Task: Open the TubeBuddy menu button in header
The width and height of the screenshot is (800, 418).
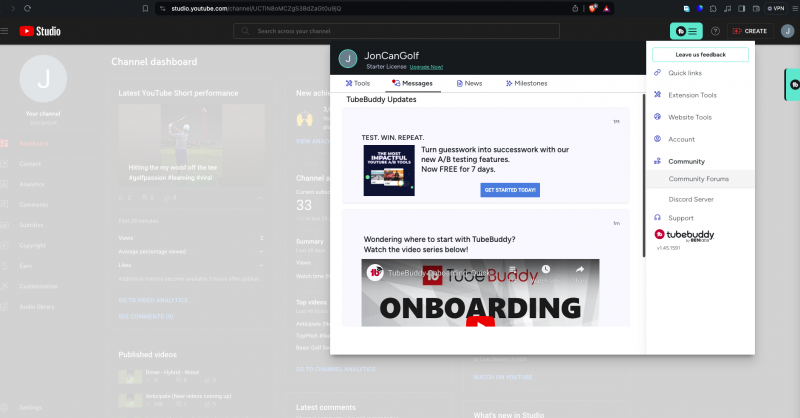Action: pyautogui.click(x=686, y=31)
